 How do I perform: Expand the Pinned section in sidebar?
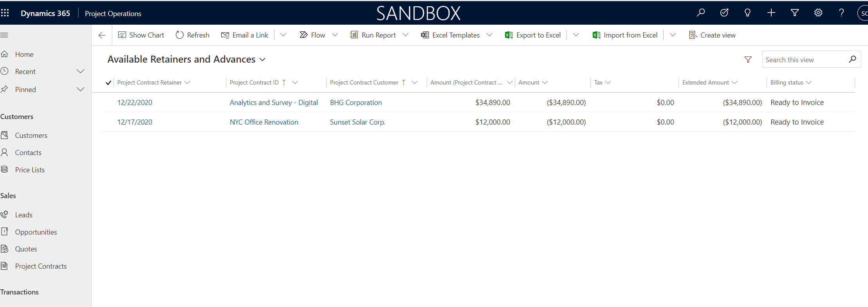click(x=80, y=89)
